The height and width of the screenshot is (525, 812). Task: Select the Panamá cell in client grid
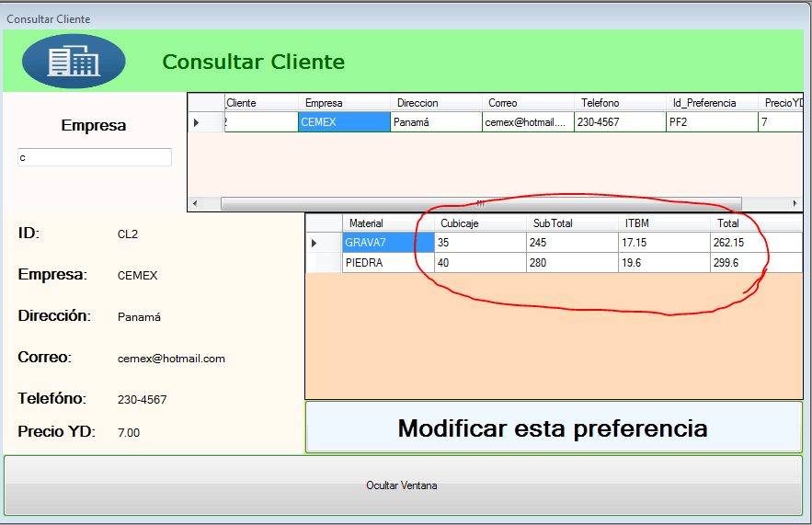coord(436,122)
